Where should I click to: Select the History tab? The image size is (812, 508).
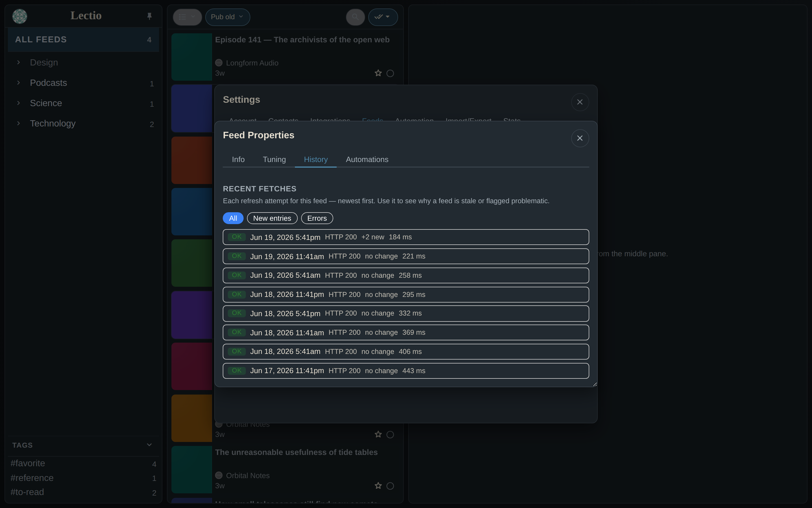(316, 159)
